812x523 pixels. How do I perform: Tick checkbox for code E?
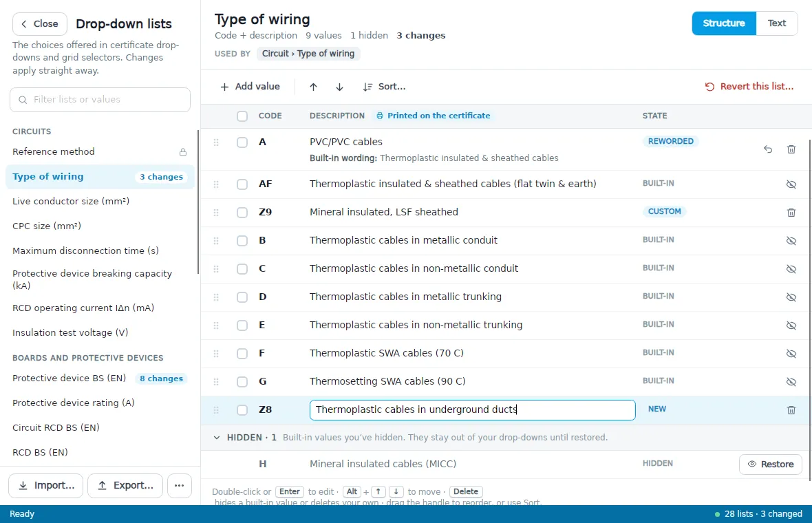tap(242, 325)
